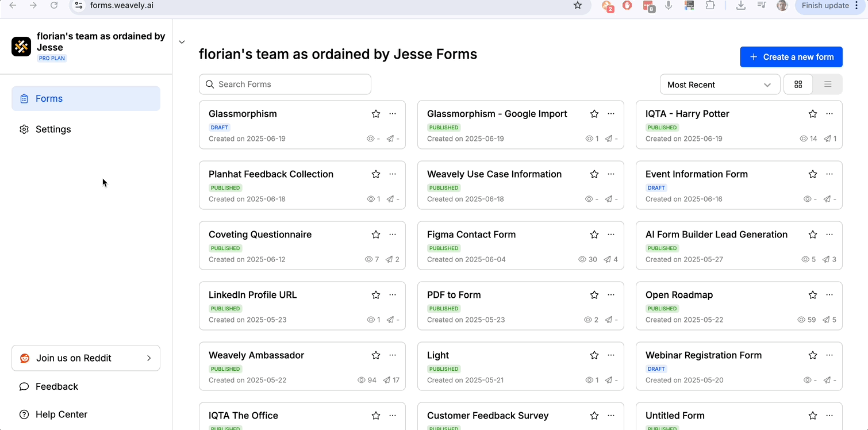
Task: Switch to list view layout
Action: click(x=828, y=85)
